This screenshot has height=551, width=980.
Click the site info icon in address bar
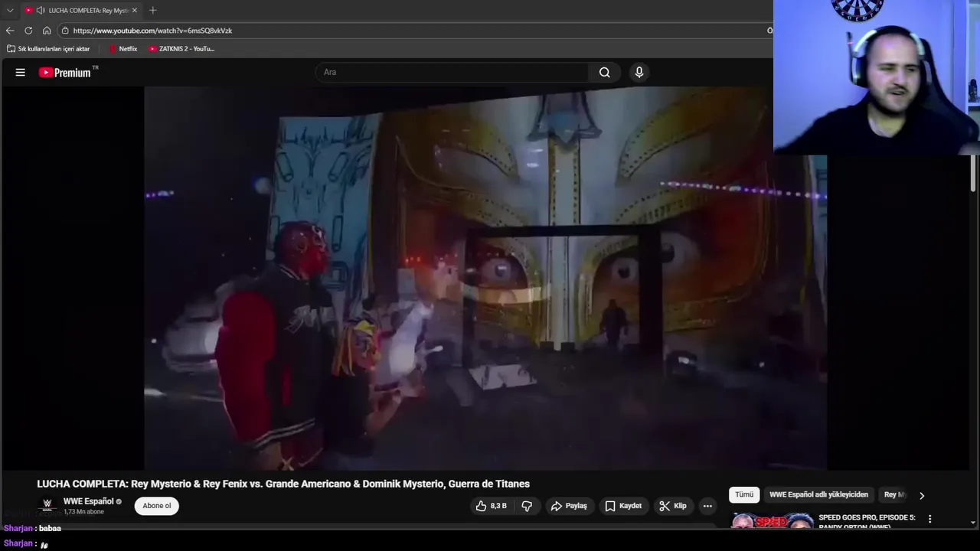pos(65,31)
